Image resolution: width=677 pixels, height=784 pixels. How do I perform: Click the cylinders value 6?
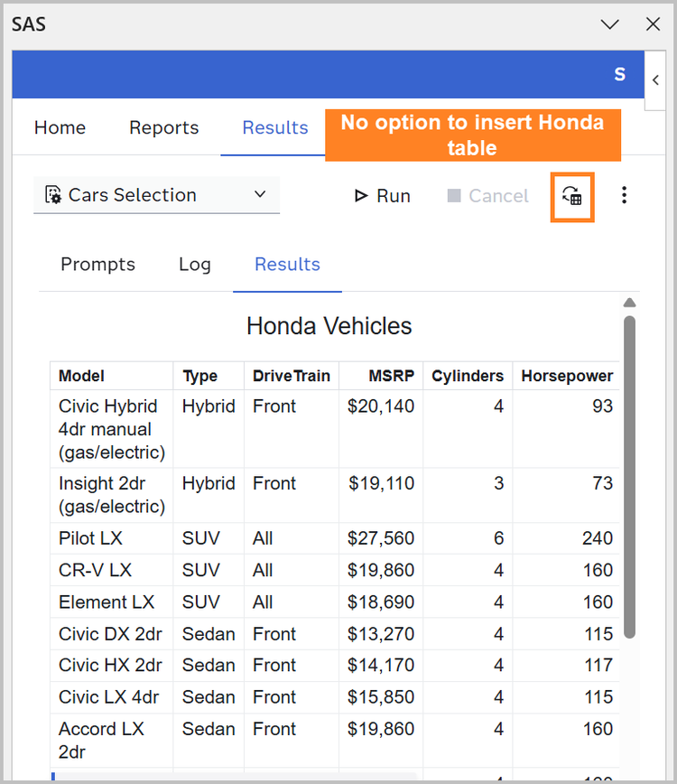pos(498,538)
